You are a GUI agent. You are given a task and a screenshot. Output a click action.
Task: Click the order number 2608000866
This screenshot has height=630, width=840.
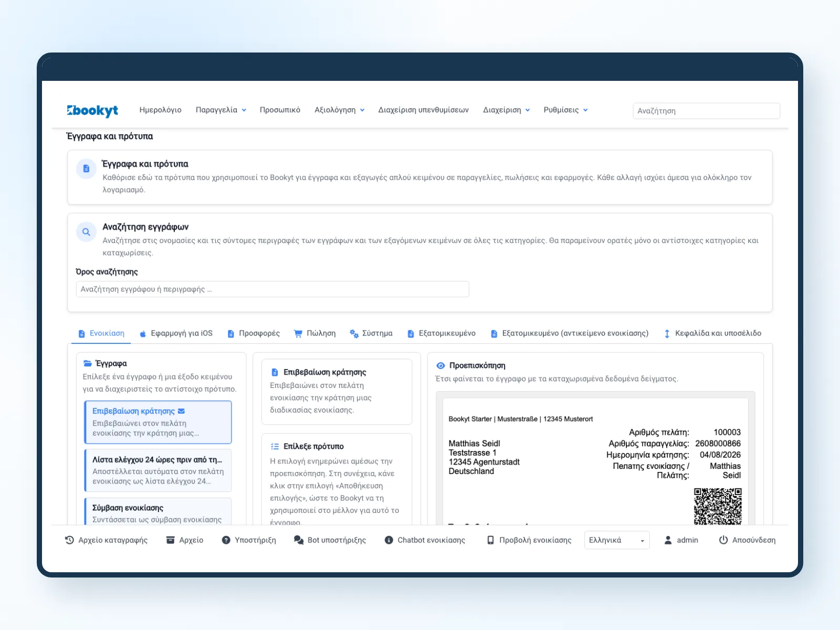(718, 444)
